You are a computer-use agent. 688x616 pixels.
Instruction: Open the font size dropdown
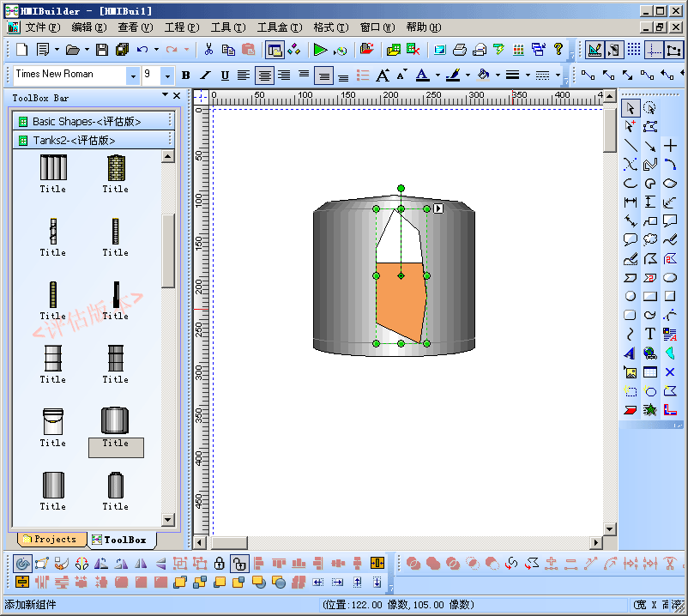tap(167, 75)
